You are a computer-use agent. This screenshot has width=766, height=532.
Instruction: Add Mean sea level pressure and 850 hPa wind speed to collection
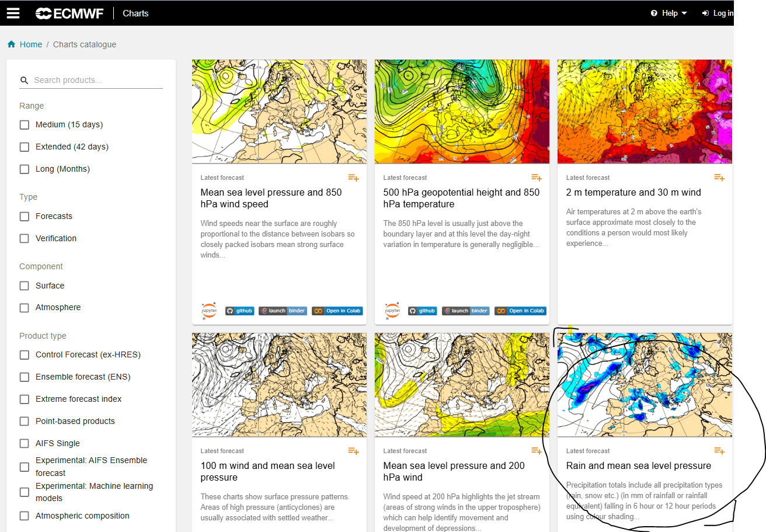coord(353,178)
